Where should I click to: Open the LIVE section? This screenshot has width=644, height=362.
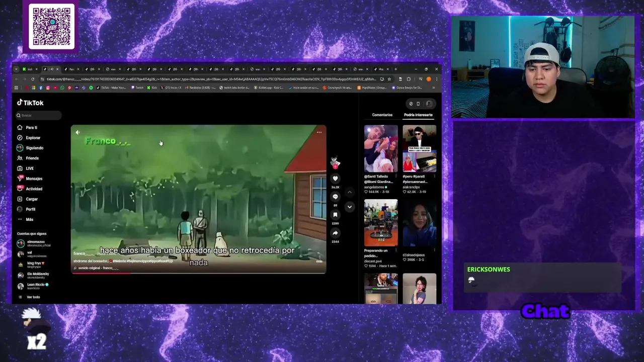[25, 168]
